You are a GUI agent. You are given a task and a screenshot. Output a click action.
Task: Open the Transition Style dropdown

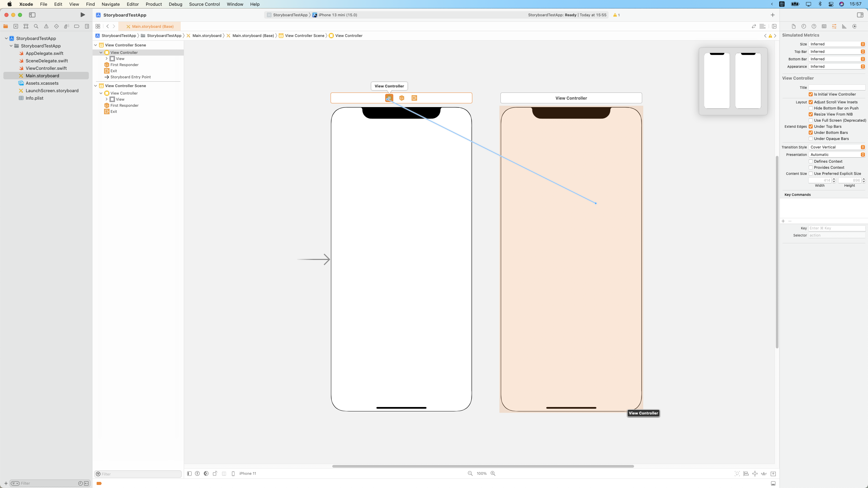coord(837,147)
